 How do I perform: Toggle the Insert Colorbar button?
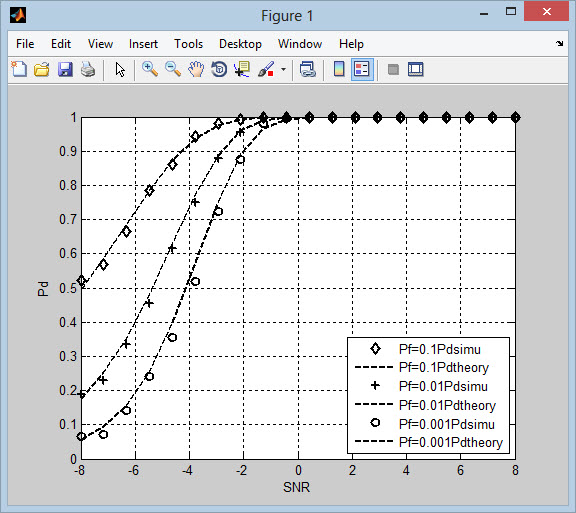tap(339, 69)
